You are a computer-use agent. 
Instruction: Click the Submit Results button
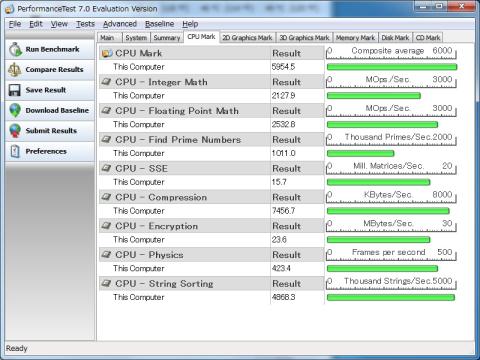click(50, 131)
